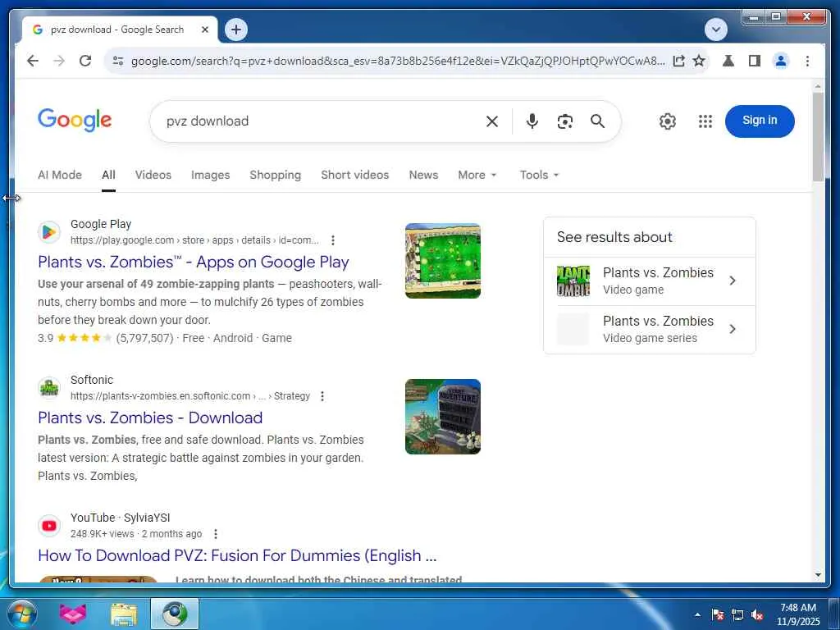Click the Chrome taskbar button
The image size is (840, 630).
[175, 614]
